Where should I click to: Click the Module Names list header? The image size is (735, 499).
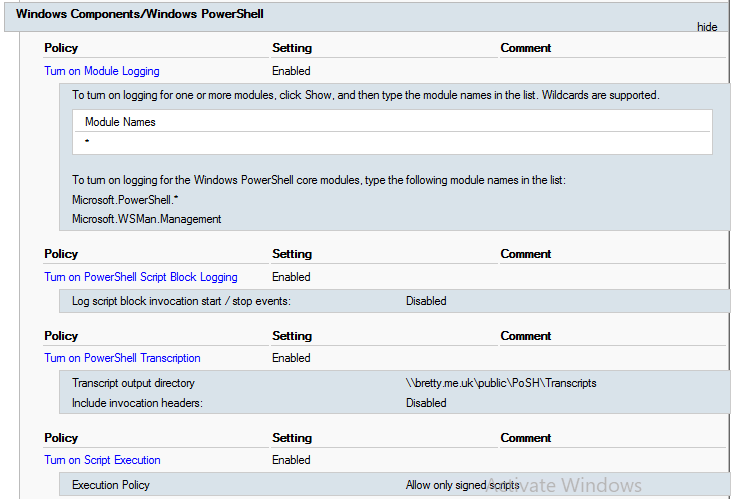[120, 122]
